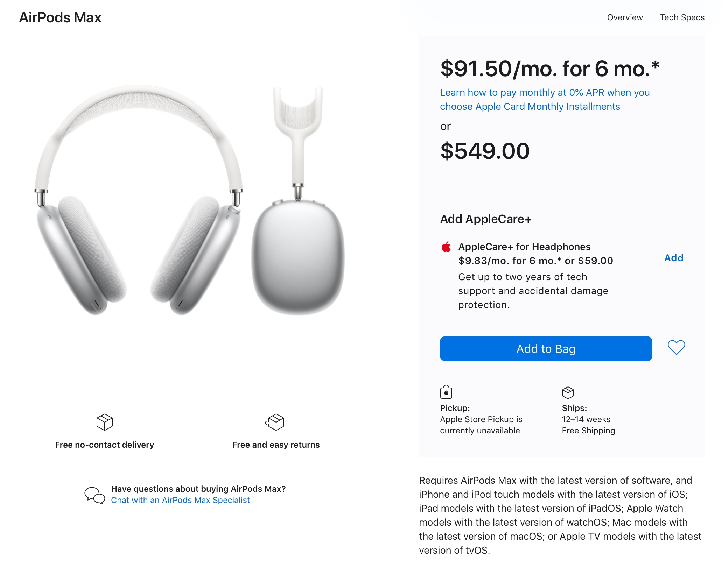Viewport: 728px width, 575px height.
Task: Click the shipping box icon above Ships
Action: pyautogui.click(x=568, y=392)
